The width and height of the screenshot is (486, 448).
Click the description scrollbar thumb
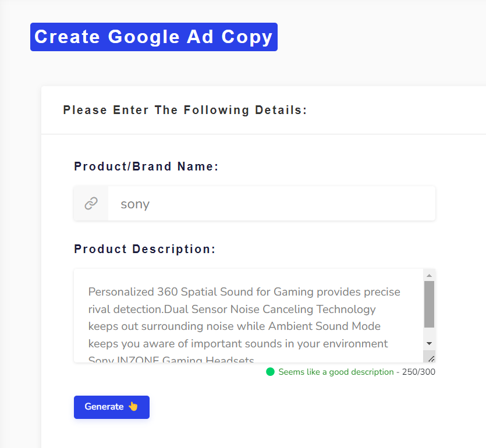430,304
